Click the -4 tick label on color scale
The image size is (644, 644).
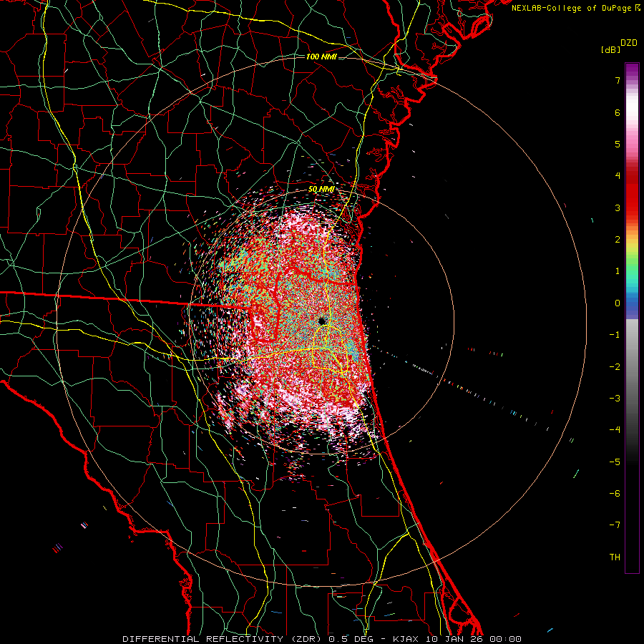tap(615, 429)
